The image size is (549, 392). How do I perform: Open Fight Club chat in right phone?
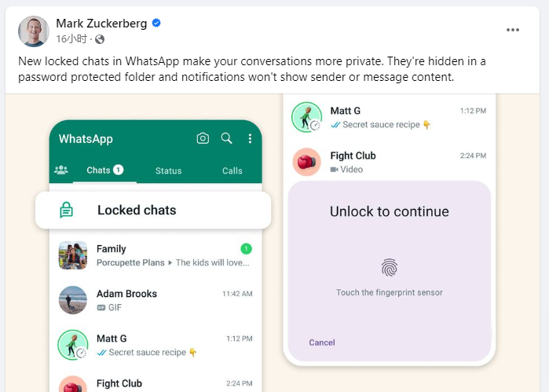tap(389, 162)
